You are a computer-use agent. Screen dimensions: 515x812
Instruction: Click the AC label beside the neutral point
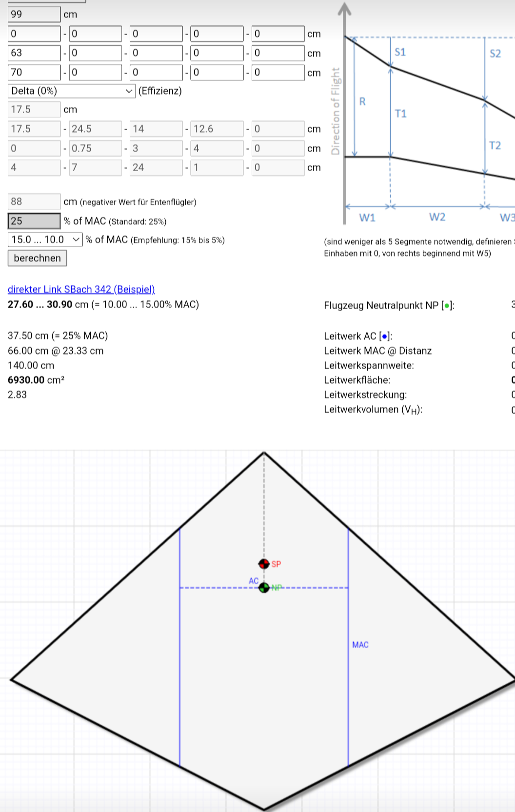tap(253, 581)
